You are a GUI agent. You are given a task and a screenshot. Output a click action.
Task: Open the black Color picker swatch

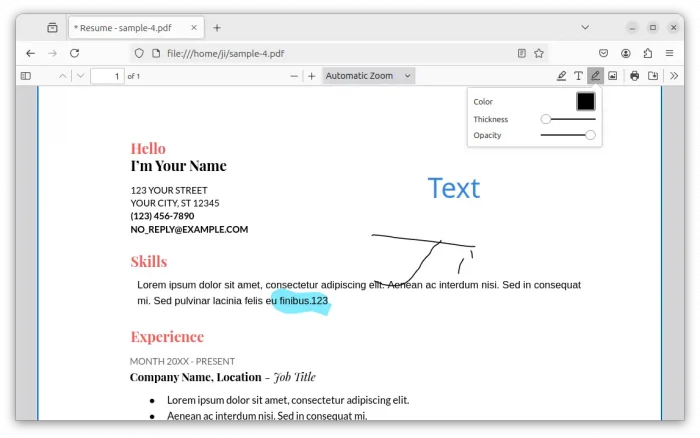tap(585, 101)
